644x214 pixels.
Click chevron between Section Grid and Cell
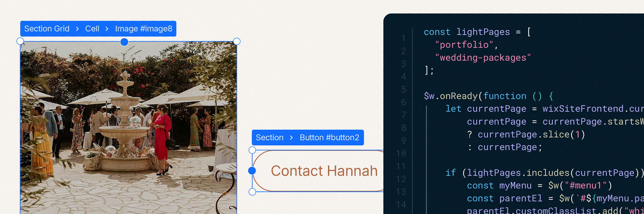(78, 29)
